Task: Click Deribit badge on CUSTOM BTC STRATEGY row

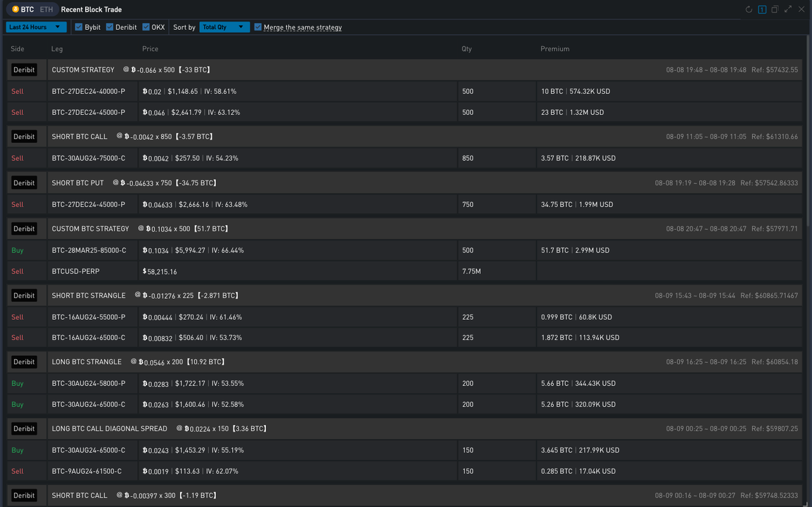Action: 24,228
